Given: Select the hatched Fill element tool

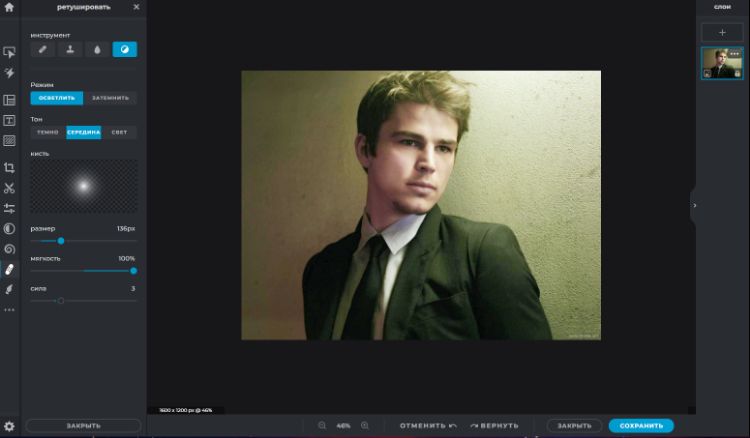Looking at the screenshot, I should coord(9,141).
